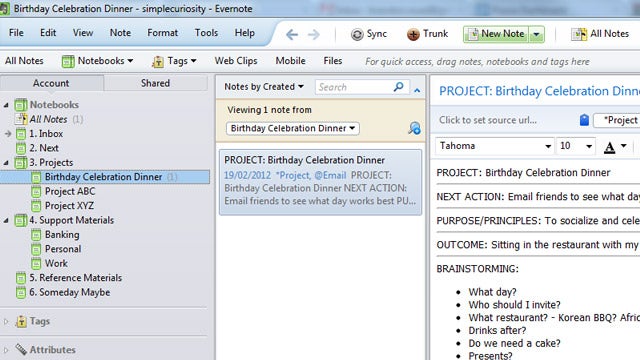Image resolution: width=640 pixels, height=360 pixels.
Task: Click the saved search icon beside notebook filter
Action: click(414, 128)
